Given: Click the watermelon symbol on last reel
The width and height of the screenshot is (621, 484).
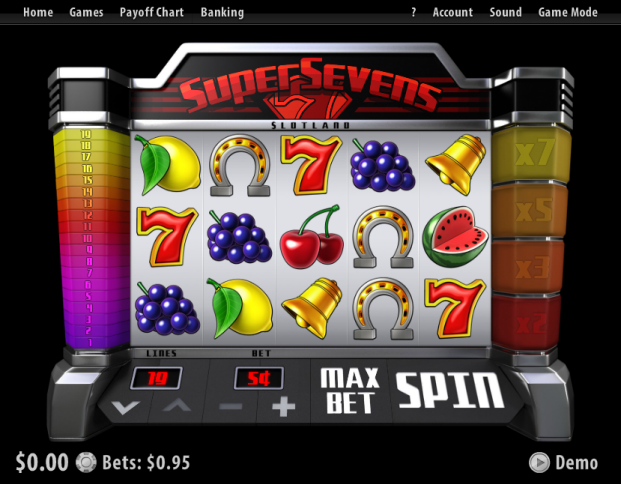Looking at the screenshot, I should [455, 236].
